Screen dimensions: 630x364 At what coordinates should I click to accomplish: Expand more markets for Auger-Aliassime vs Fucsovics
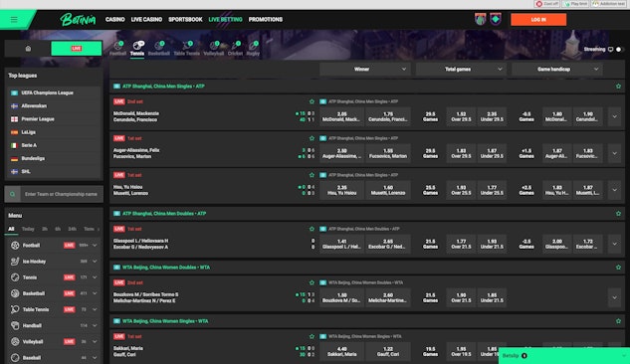click(614, 153)
